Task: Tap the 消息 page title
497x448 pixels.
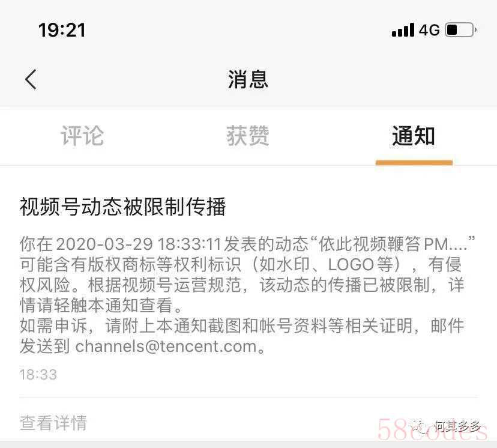Action: [248, 79]
